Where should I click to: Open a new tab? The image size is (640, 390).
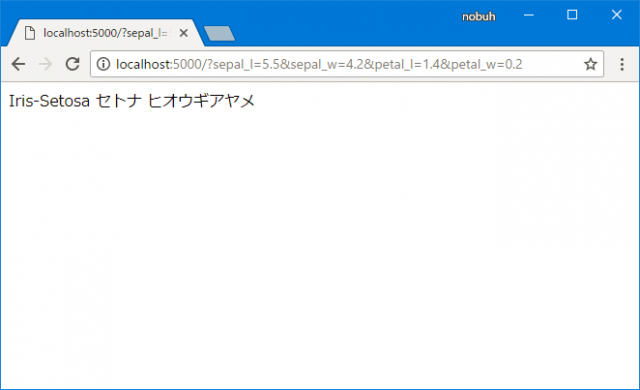[219, 33]
